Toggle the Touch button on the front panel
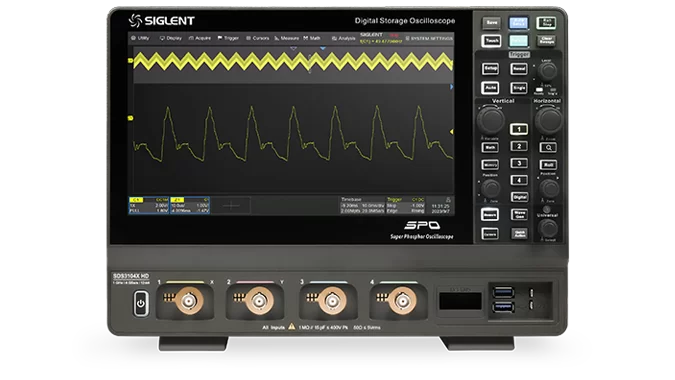Screen dimensions: 675x380 click(491, 41)
